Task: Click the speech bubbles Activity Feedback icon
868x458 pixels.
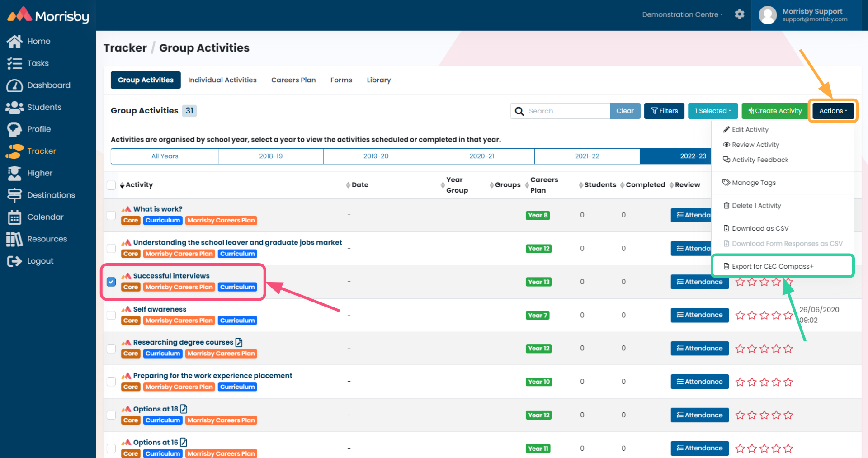Action: 726,160
